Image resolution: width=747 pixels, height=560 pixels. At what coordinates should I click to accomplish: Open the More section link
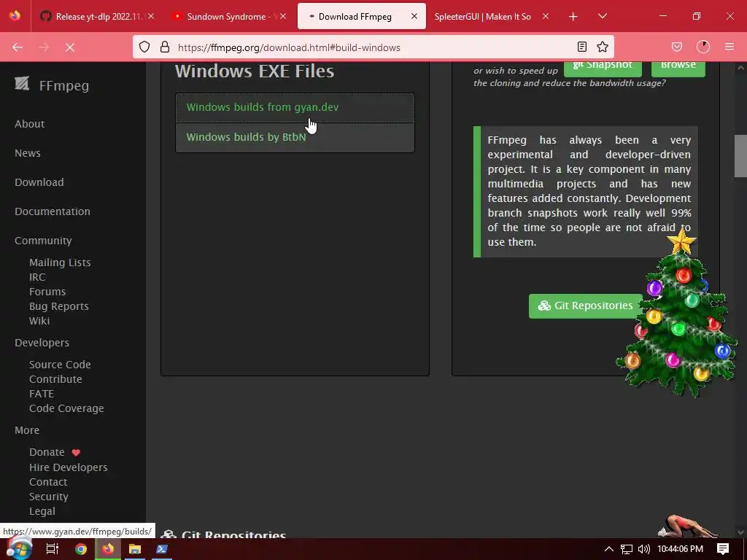click(x=27, y=430)
